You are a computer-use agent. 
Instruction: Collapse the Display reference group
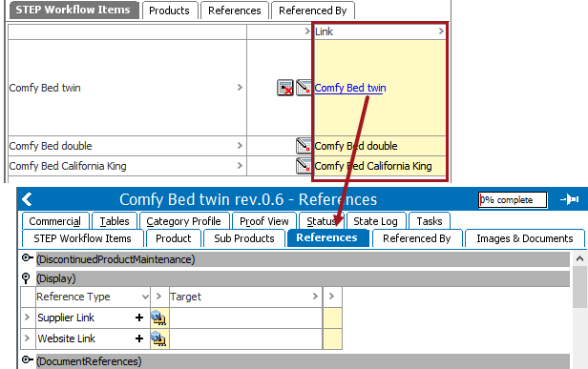tap(26, 278)
